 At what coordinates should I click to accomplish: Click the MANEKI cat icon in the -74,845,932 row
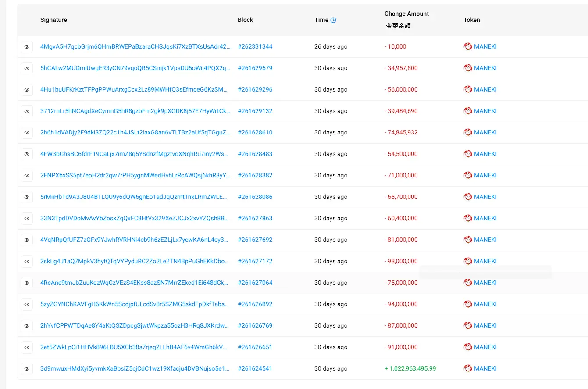tap(468, 132)
